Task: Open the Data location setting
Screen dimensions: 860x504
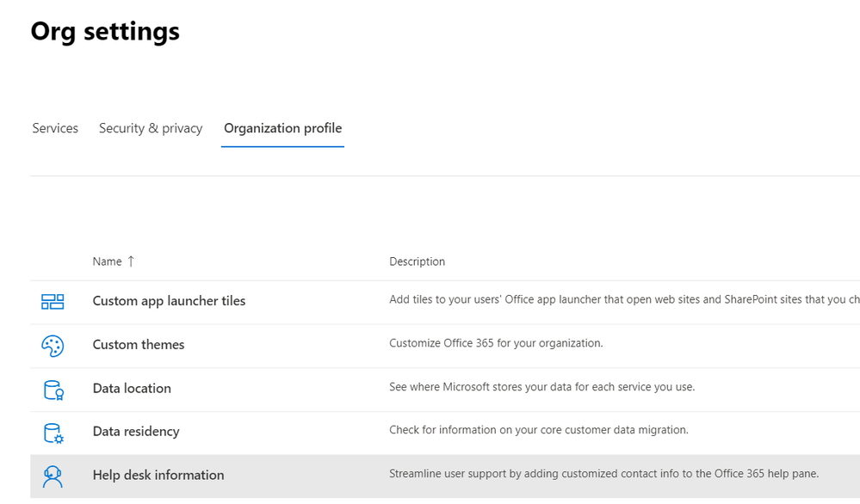Action: (x=132, y=389)
